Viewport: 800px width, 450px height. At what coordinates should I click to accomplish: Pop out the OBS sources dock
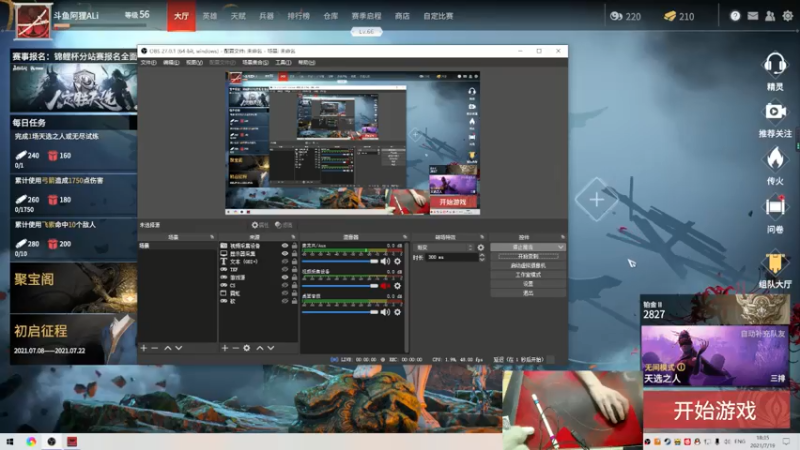point(293,237)
